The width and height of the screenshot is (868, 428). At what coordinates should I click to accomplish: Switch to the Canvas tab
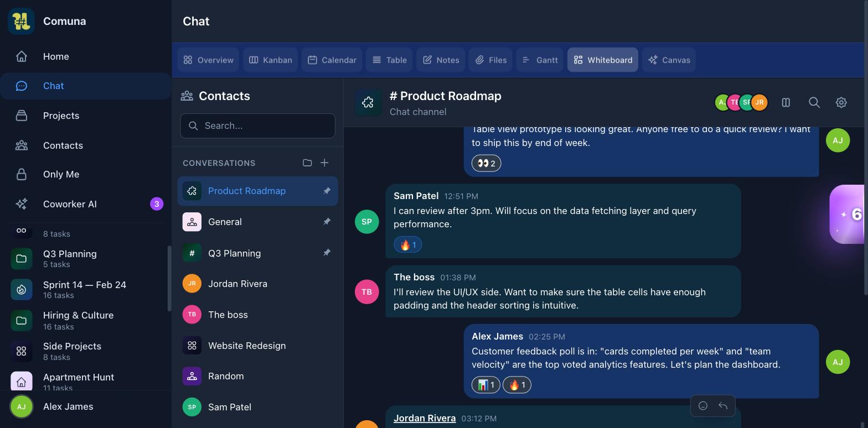coord(669,60)
